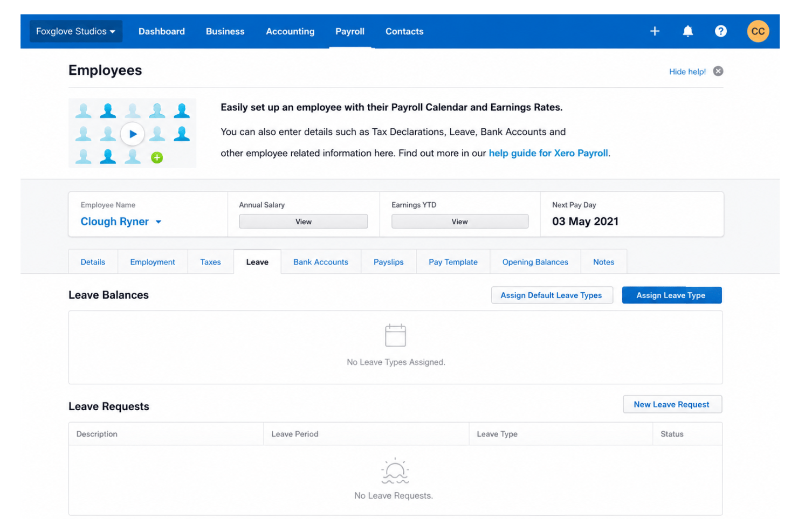Go to Dashboard in top navigation

click(162, 31)
